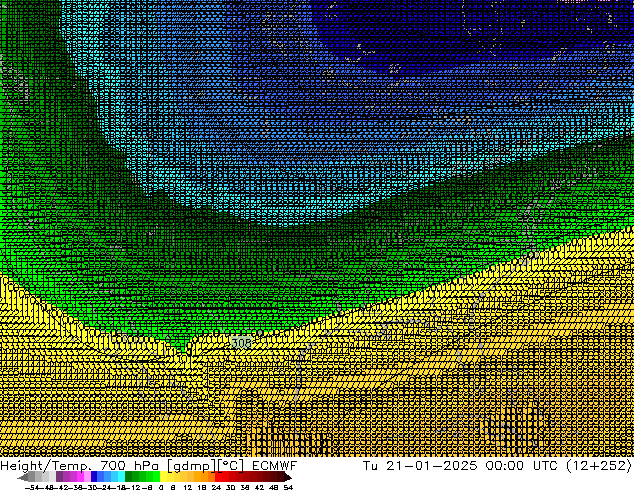Screen dimensions: 634x490
Task: Click the '-54' legend tick label
Action: click(x=32, y=487)
